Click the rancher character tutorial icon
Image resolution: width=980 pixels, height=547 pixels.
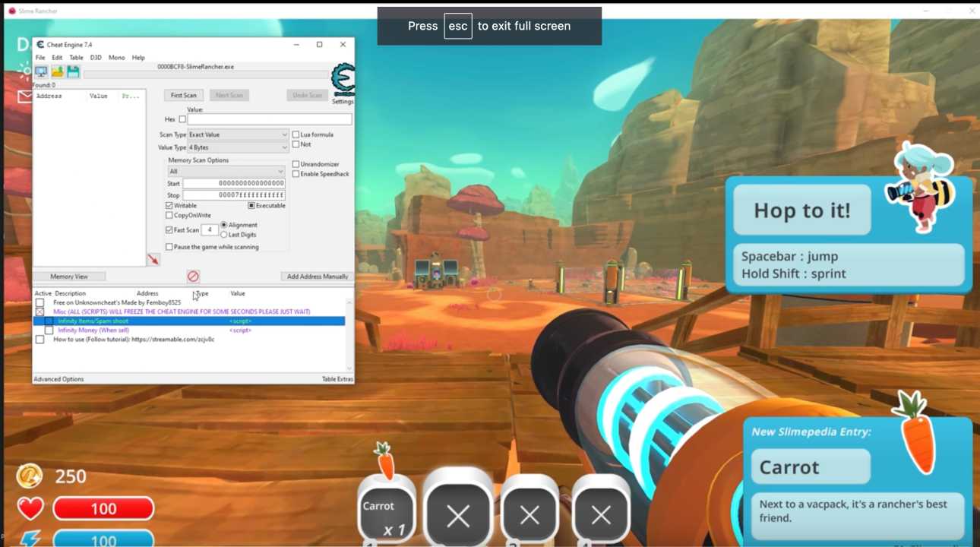[x=919, y=186]
